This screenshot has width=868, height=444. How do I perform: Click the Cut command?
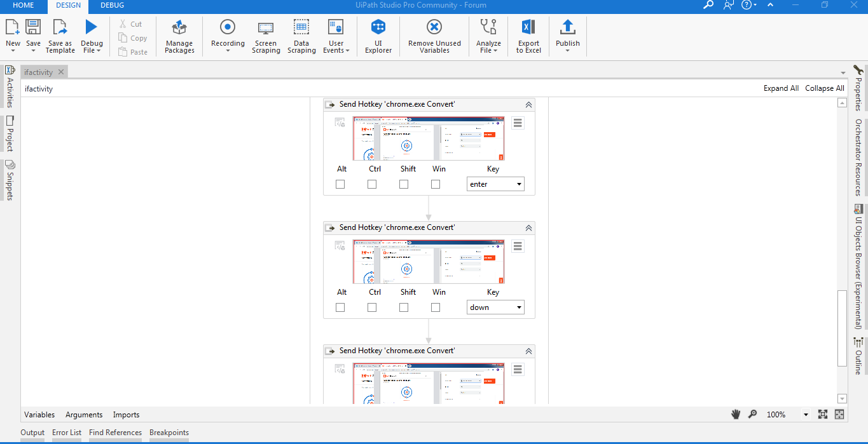[x=130, y=24]
